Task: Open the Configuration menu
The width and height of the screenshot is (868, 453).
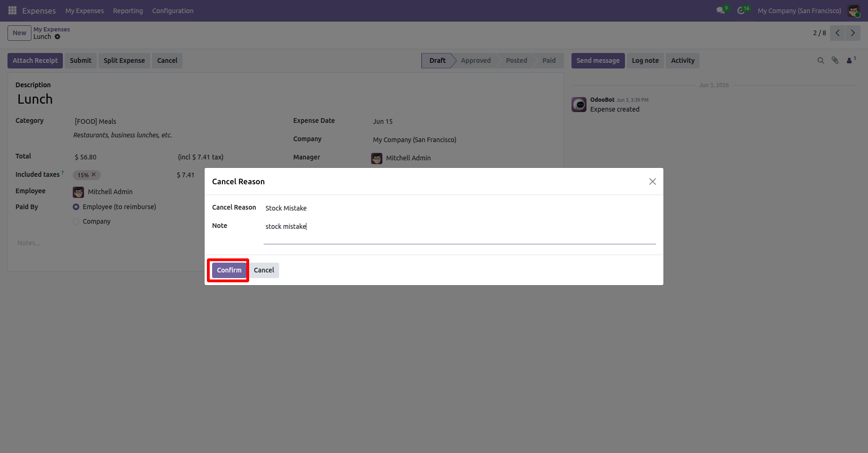Action: (173, 11)
